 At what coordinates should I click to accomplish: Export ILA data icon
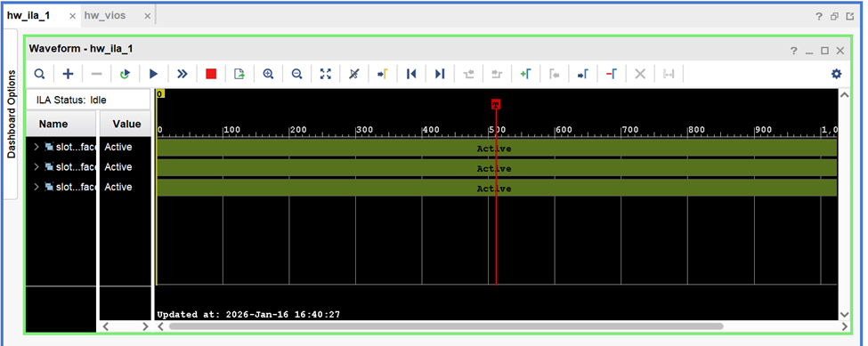tap(239, 74)
